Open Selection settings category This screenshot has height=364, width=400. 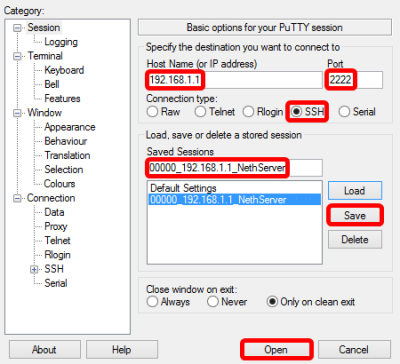pyautogui.click(x=64, y=170)
